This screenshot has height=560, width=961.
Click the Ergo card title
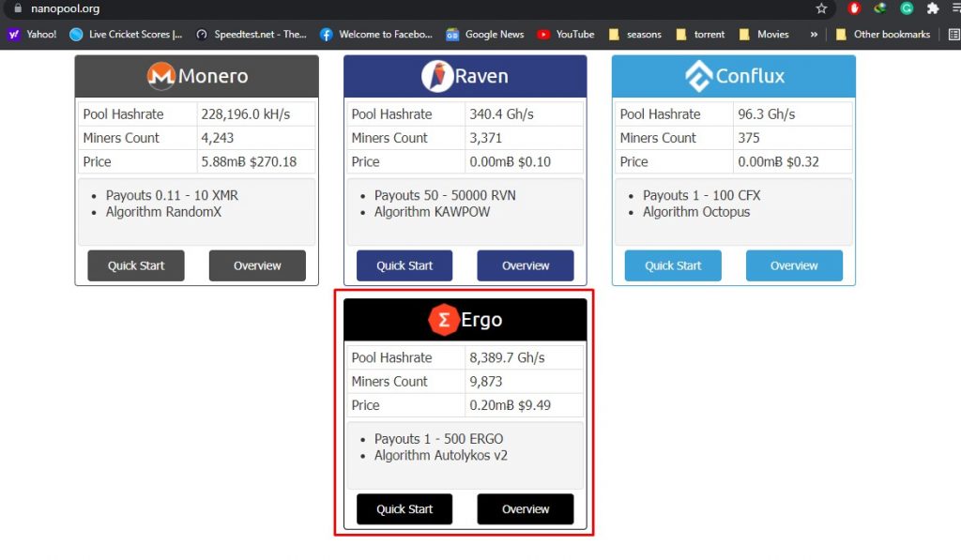point(481,320)
